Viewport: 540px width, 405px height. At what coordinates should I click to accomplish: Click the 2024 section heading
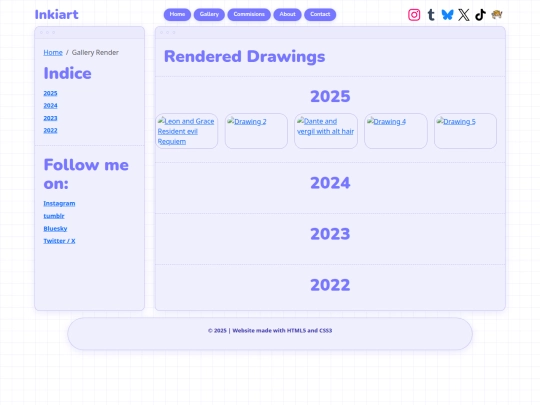coord(330,183)
